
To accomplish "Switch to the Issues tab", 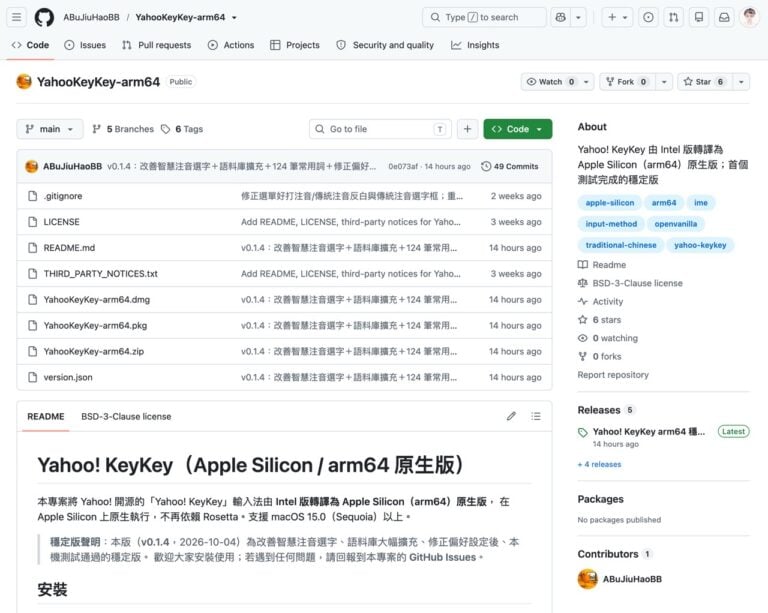I will [85, 45].
